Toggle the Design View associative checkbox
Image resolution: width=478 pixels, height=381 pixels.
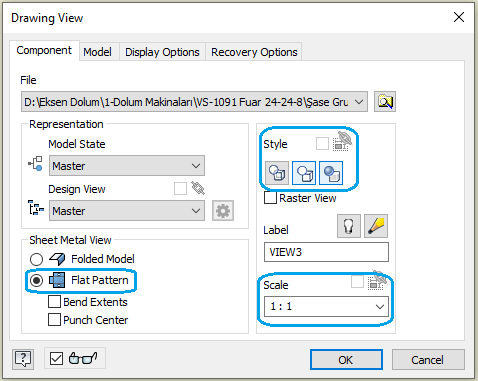click(180, 188)
